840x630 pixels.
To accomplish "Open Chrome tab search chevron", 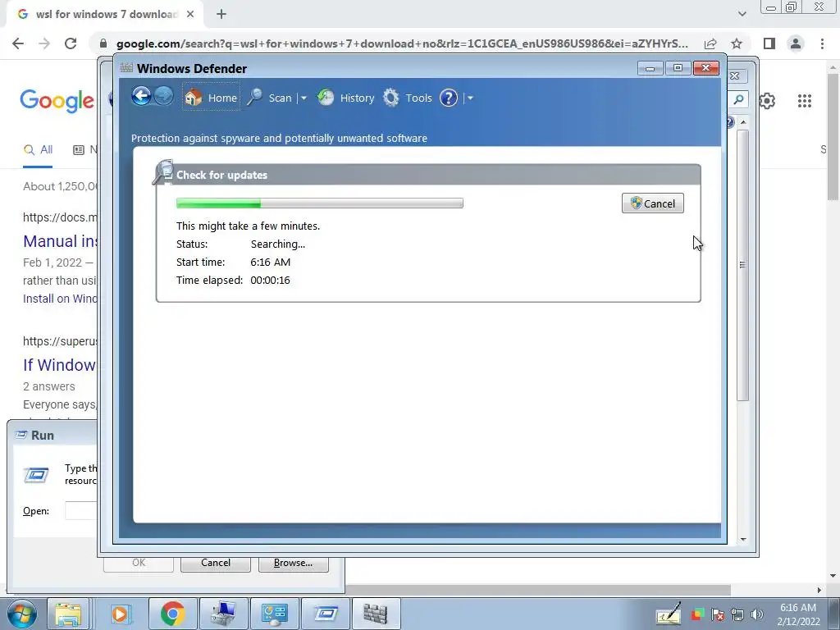I will click(x=742, y=14).
